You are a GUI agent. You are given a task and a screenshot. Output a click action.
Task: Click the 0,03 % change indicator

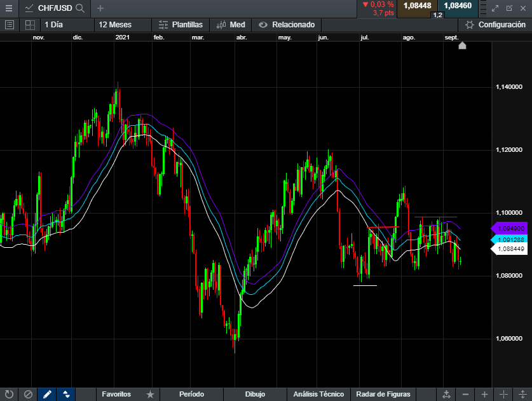[x=378, y=4]
